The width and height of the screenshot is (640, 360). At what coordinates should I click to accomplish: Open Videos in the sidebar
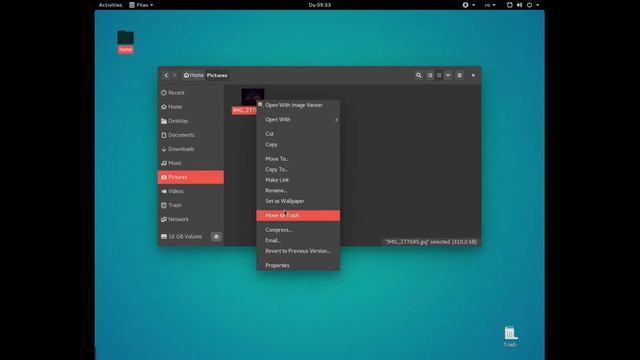click(x=191, y=191)
